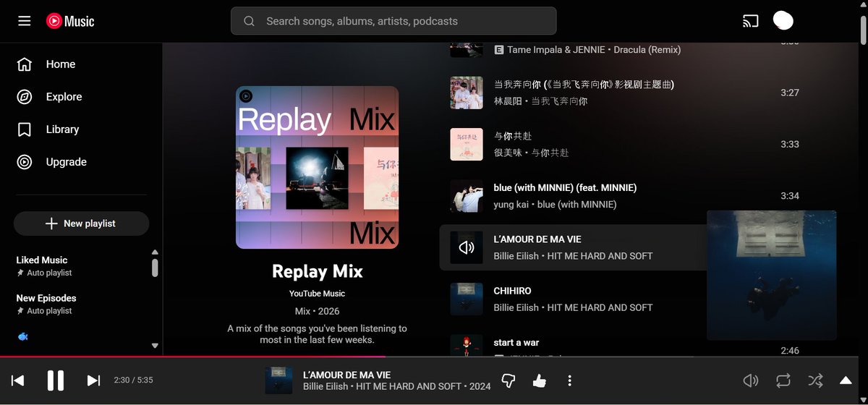Click the search magnifier icon

[249, 21]
